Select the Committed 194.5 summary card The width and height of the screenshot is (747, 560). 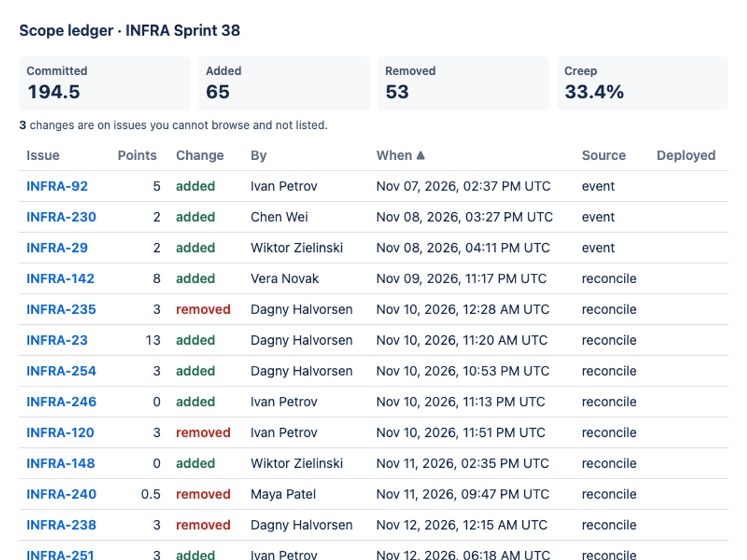click(105, 83)
